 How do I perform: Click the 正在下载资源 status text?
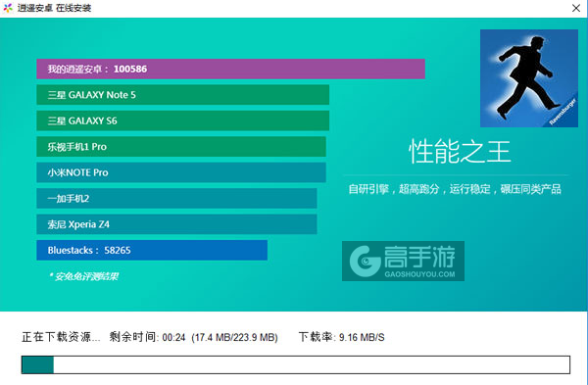click(61, 337)
